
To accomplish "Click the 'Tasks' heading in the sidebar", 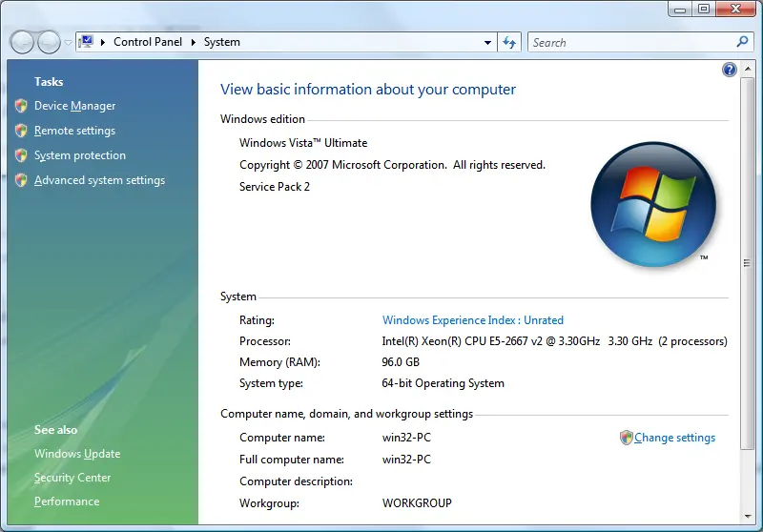I will [49, 82].
